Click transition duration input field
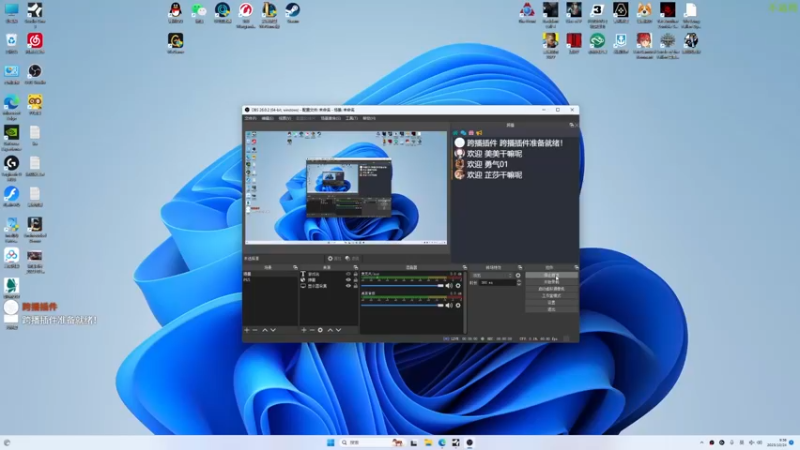Viewport: 800px width, 450px height. pos(497,282)
